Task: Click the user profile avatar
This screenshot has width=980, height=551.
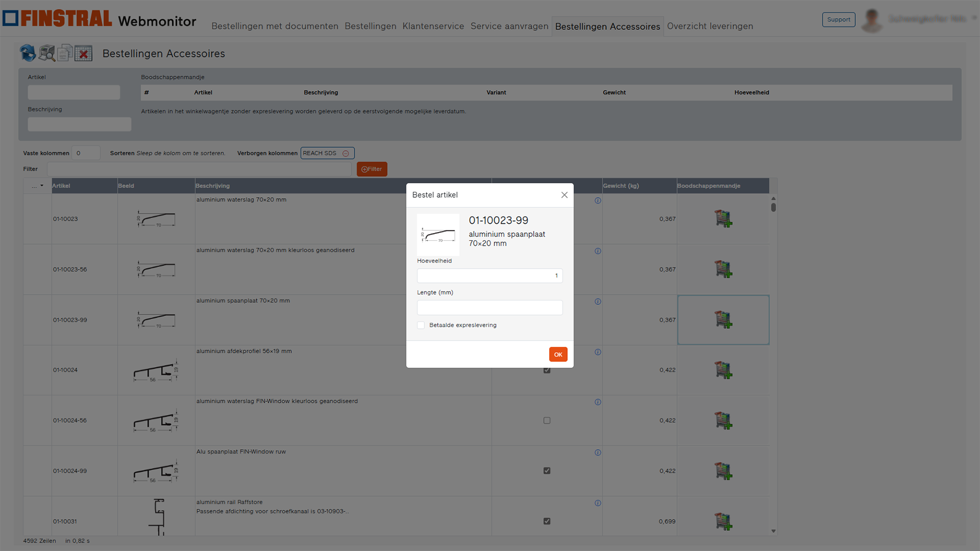Action: [x=872, y=20]
